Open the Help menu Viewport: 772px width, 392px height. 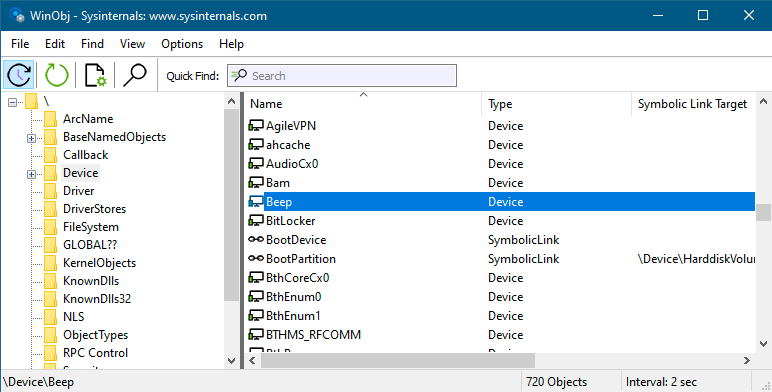click(x=231, y=44)
